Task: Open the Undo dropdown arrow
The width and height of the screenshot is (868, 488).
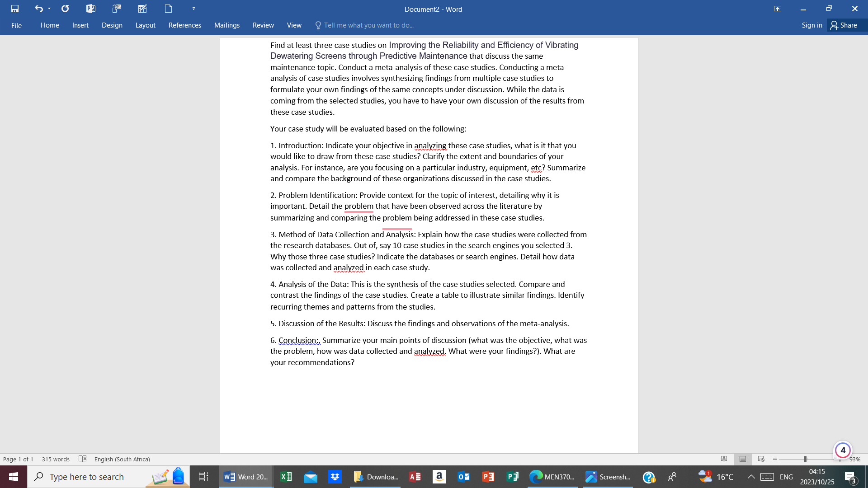Action: (48, 8)
